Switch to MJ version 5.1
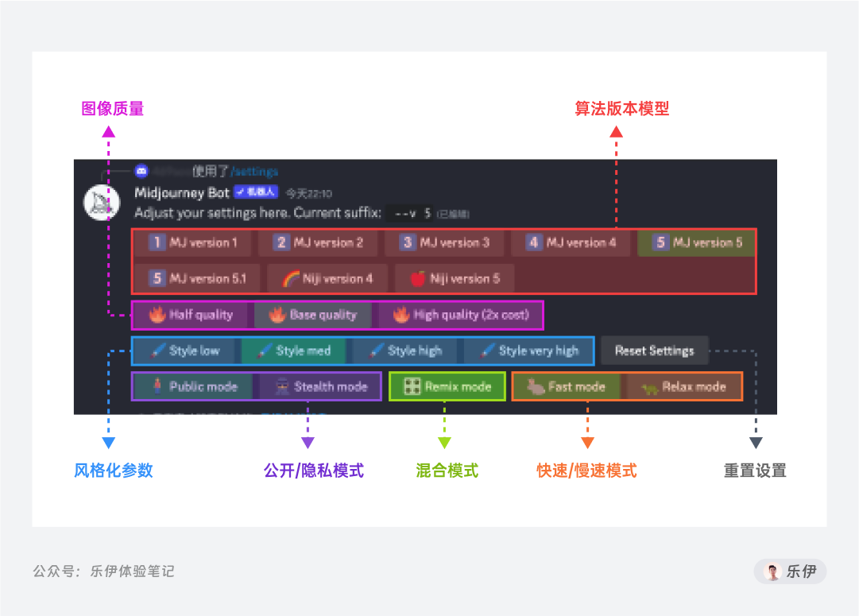The height and width of the screenshot is (616, 859). 197,278
